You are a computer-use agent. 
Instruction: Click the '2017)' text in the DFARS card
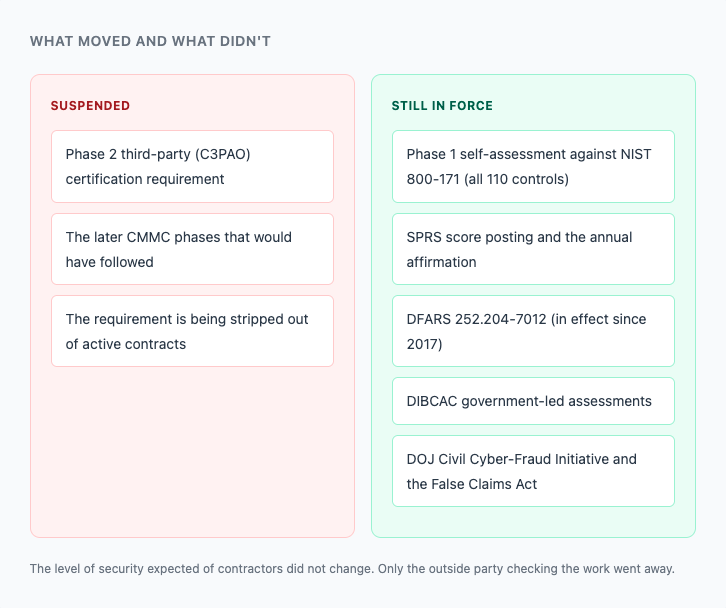pyautogui.click(x=425, y=344)
